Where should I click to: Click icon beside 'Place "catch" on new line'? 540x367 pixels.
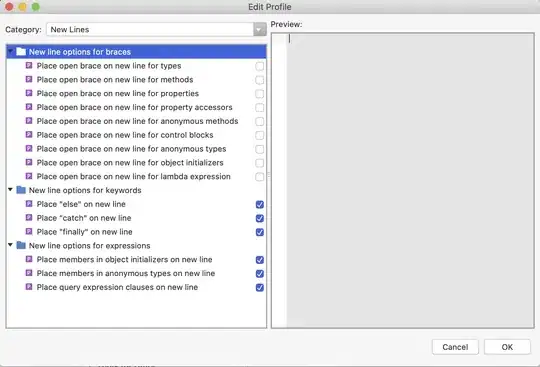pos(29,218)
